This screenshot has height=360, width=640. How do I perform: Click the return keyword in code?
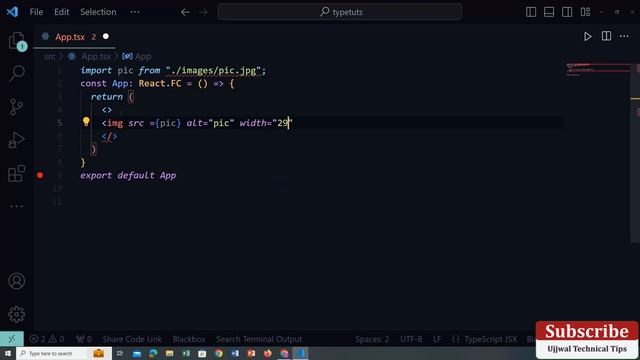coord(107,97)
